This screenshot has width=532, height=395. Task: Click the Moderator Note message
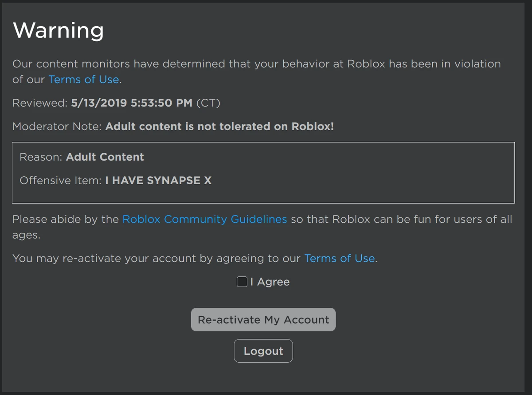point(219,126)
